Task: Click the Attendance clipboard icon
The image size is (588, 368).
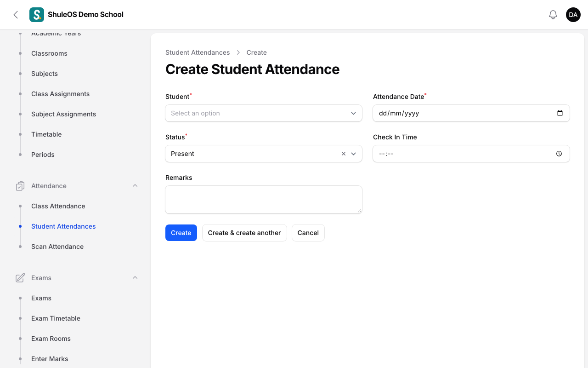Action: tap(20, 186)
